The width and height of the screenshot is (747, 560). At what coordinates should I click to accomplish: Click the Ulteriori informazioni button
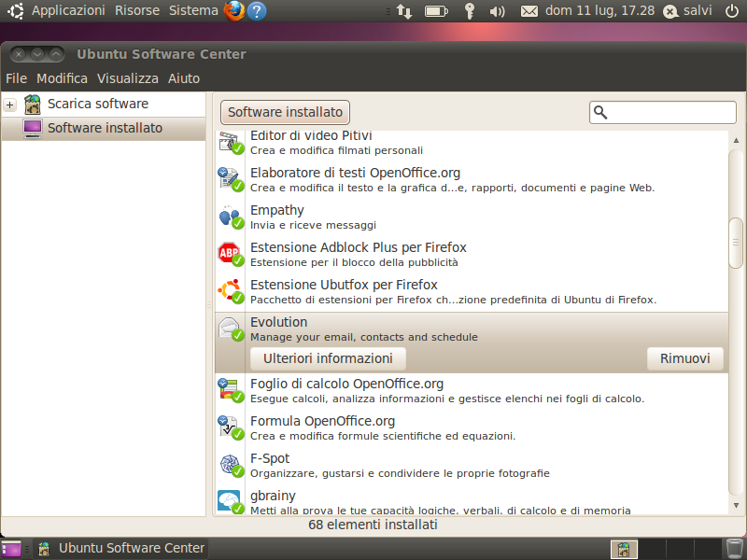pyautogui.click(x=329, y=358)
